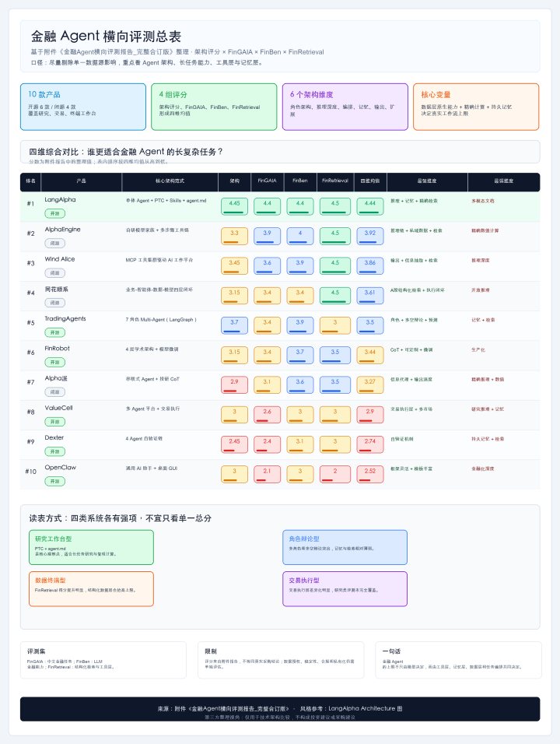The height and width of the screenshot is (744, 560).
Task: Select the 数据终端型 category card
Action: click(92, 589)
